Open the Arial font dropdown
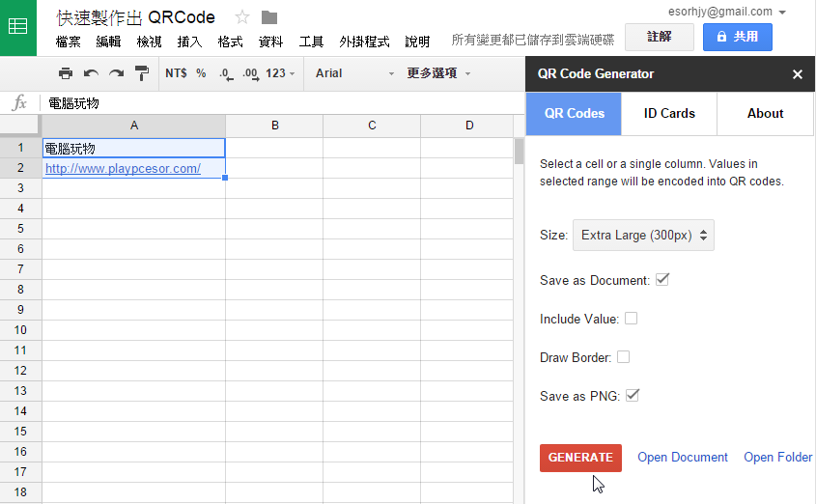This screenshot has width=816, height=504. coord(354,73)
